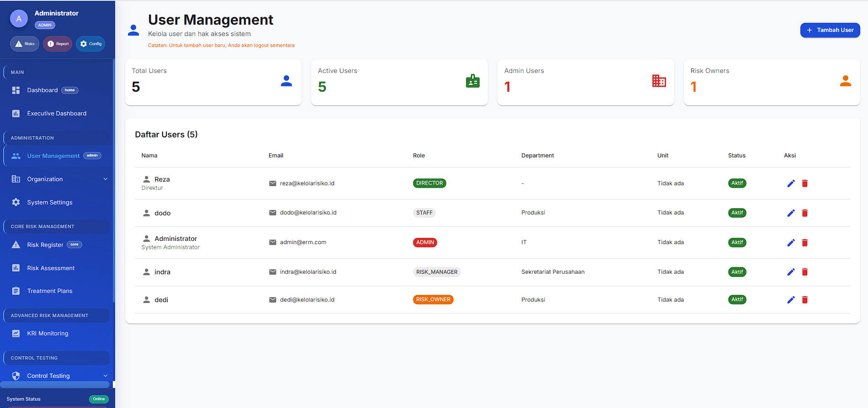This screenshot has width=868, height=408.
Task: Click trash icon for user indra
Action: pos(804,272)
